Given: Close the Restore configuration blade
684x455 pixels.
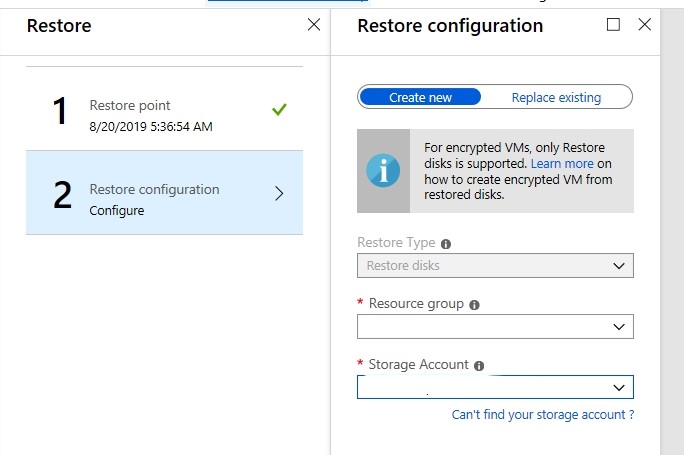Looking at the screenshot, I should coord(645,24).
